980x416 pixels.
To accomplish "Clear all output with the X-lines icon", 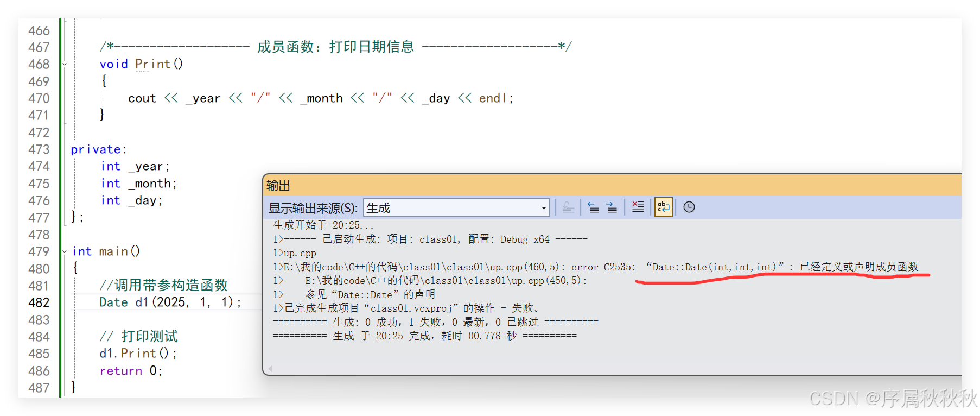I will pyautogui.click(x=638, y=207).
